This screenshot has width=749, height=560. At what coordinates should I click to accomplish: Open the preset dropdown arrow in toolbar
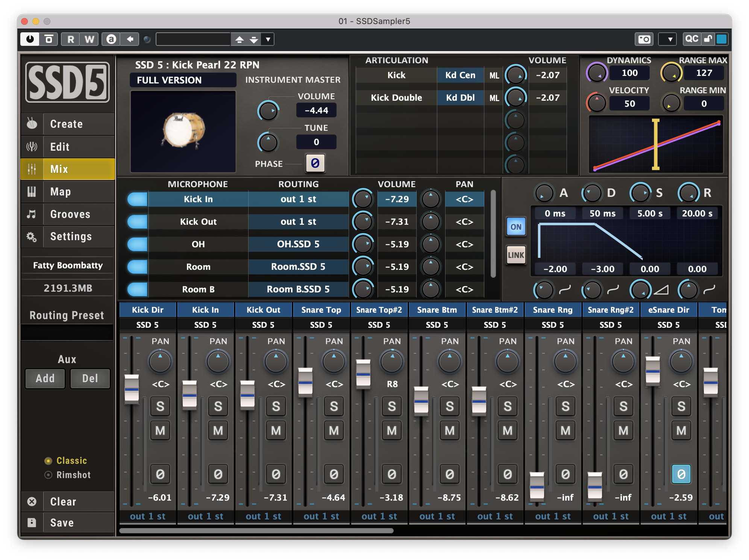tap(268, 39)
